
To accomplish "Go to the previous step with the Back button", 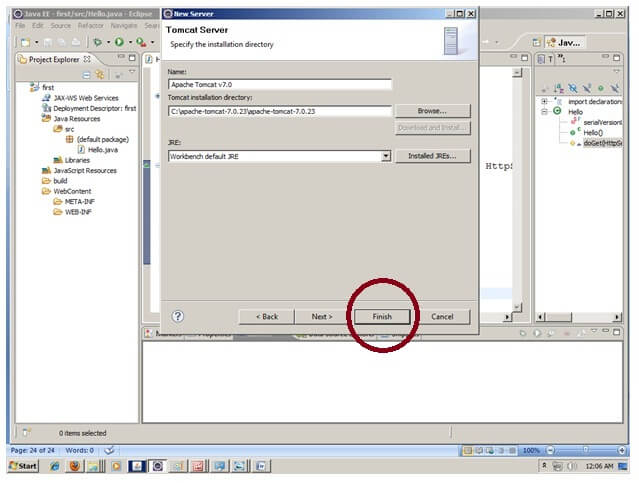I will [x=267, y=317].
